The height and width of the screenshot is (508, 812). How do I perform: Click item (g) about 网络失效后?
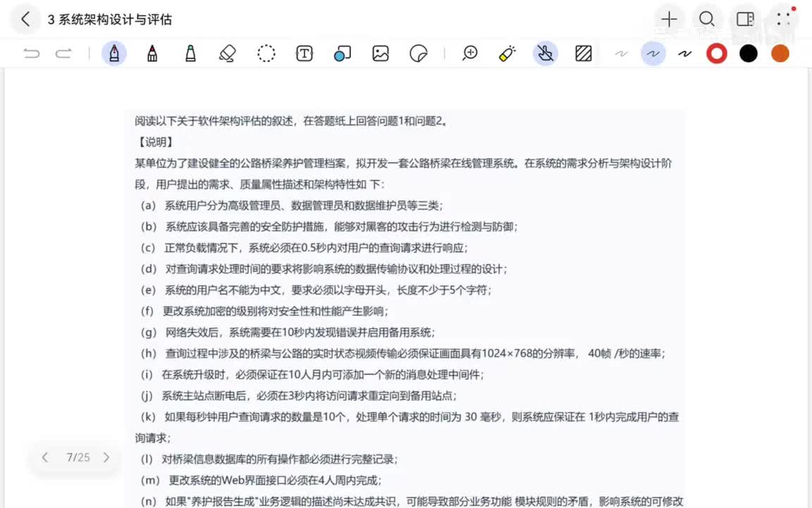click(288, 332)
